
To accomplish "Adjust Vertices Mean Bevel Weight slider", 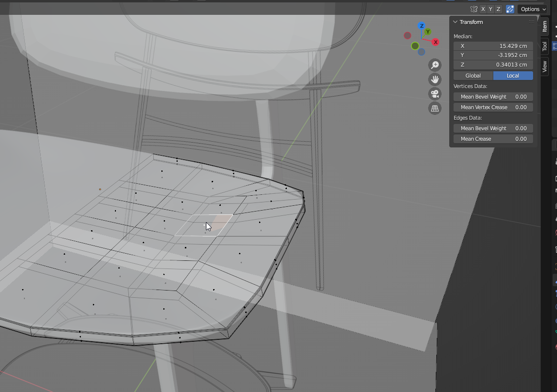I will point(493,97).
